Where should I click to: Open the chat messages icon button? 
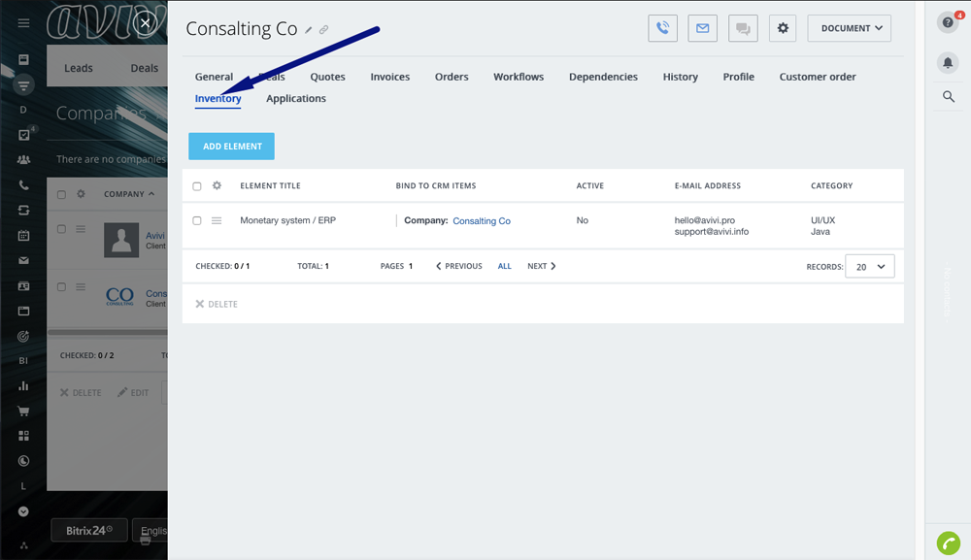[743, 28]
